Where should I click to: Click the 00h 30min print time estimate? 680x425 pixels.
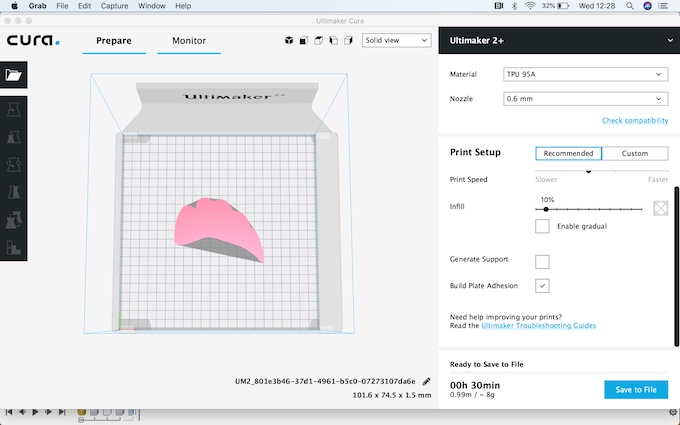(475, 385)
